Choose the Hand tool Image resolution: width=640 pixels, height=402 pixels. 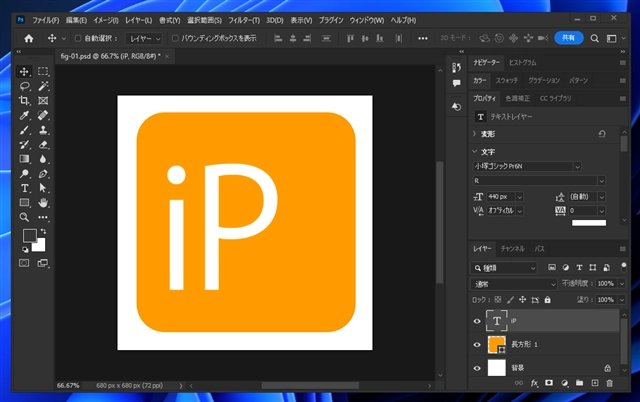click(43, 202)
